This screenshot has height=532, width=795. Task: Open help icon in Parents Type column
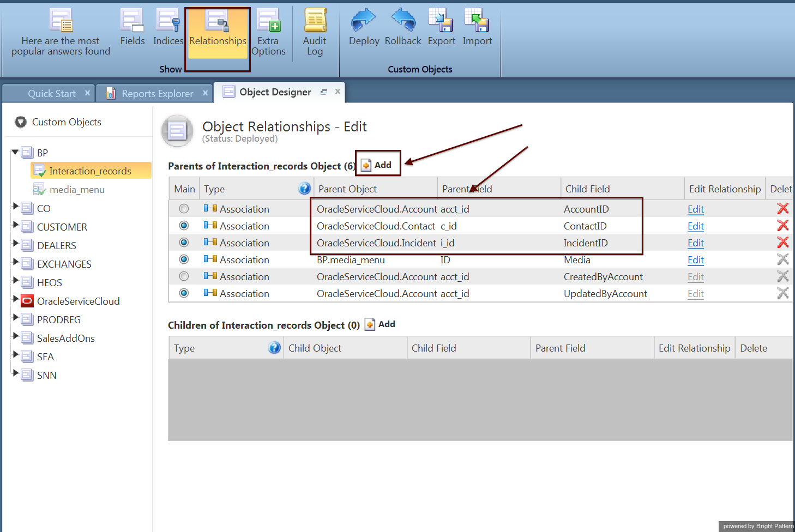(x=304, y=189)
